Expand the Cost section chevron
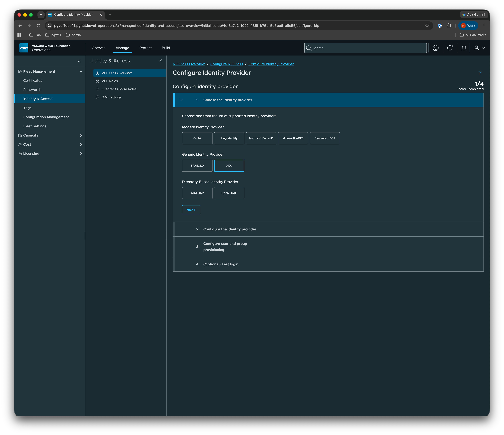This screenshot has width=504, height=435. (x=81, y=144)
